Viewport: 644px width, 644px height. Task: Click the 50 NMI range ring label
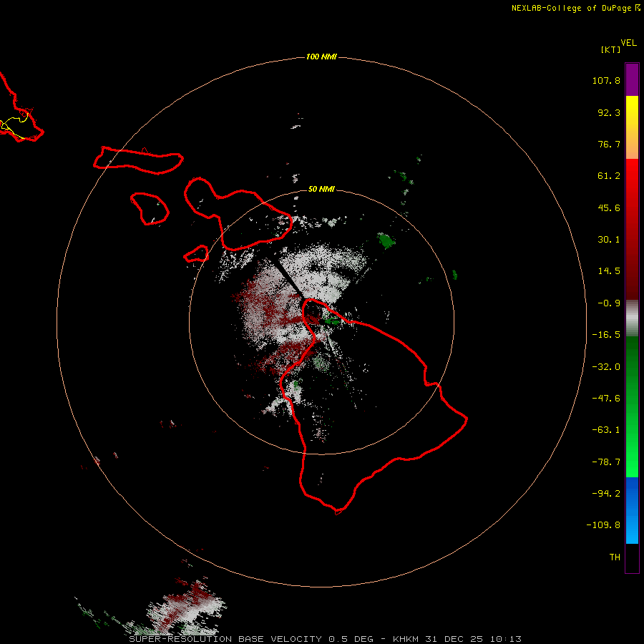pos(321,189)
